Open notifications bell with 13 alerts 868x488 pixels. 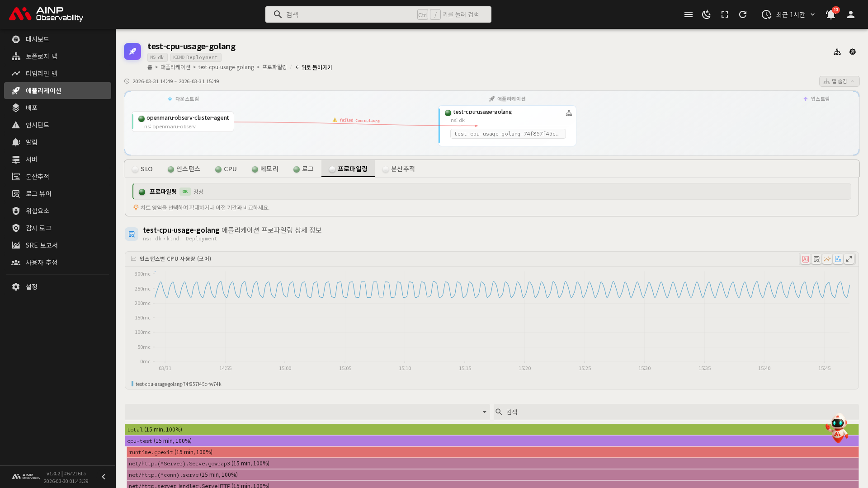click(x=830, y=14)
